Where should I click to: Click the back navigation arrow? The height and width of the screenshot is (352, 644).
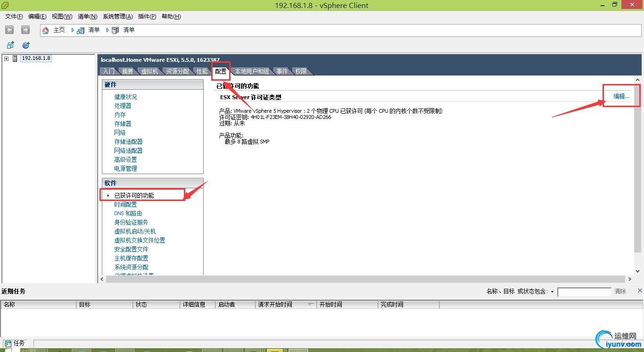[9, 30]
